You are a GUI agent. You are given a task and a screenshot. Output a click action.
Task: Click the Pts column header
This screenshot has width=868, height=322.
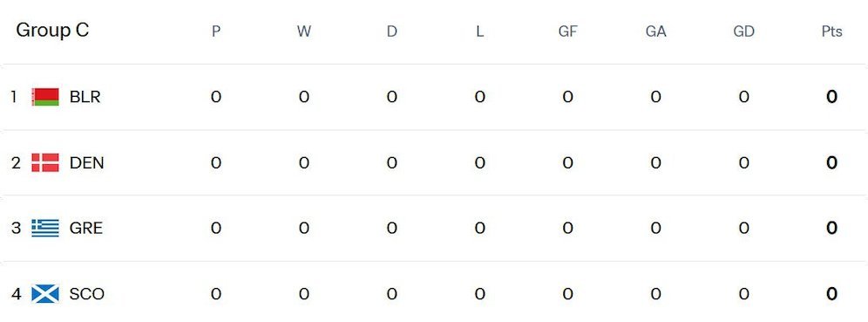click(x=831, y=31)
